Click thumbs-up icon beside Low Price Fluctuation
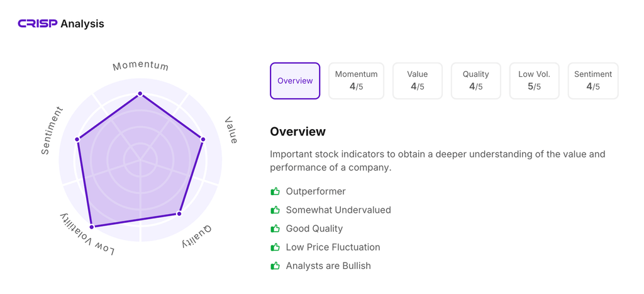Screen dimensions: 644x294 (x=275, y=247)
